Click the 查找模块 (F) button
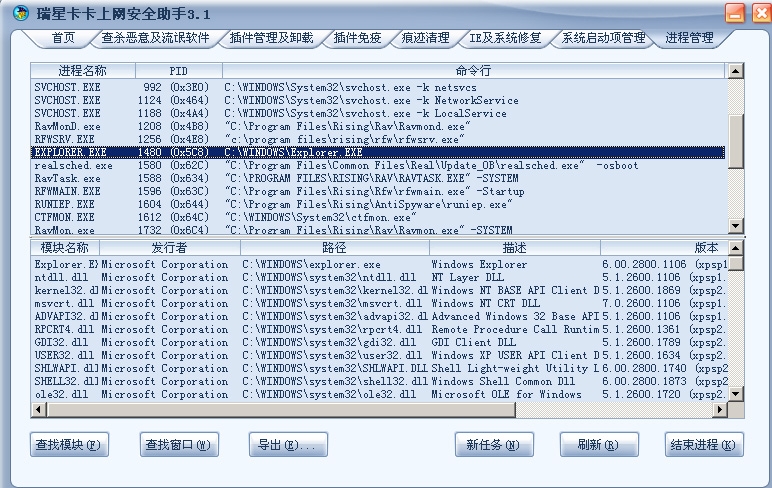Screen dimensions: 772x488 point(69,445)
